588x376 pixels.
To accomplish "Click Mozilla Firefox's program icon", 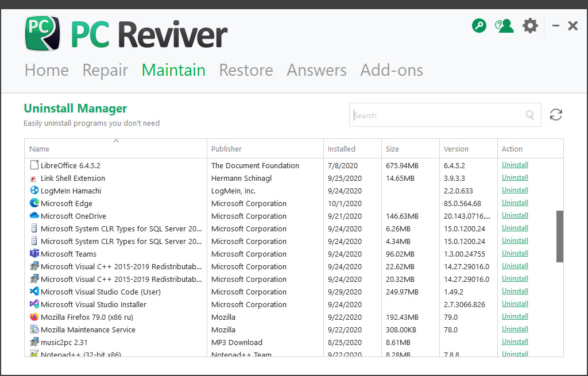I will [34, 317].
